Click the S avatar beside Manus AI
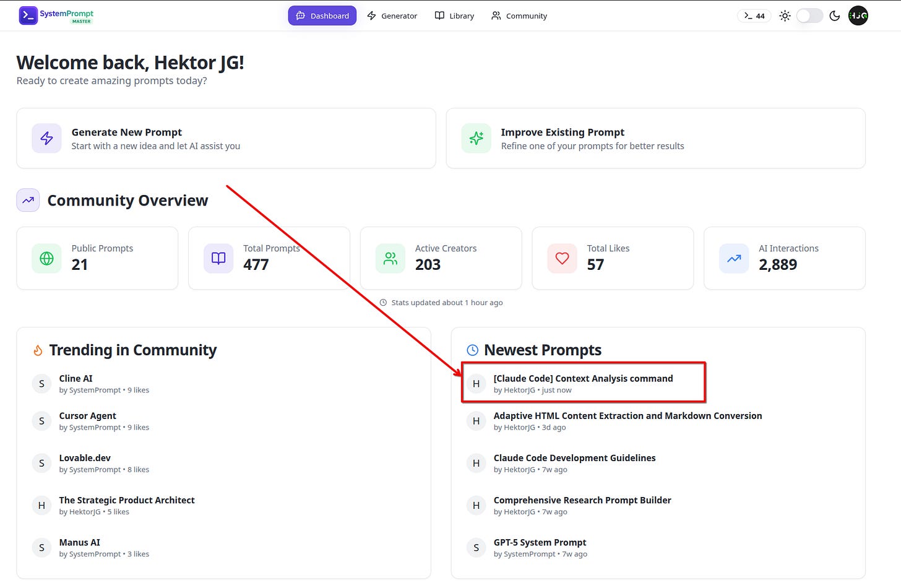The width and height of the screenshot is (901, 588). click(x=41, y=547)
